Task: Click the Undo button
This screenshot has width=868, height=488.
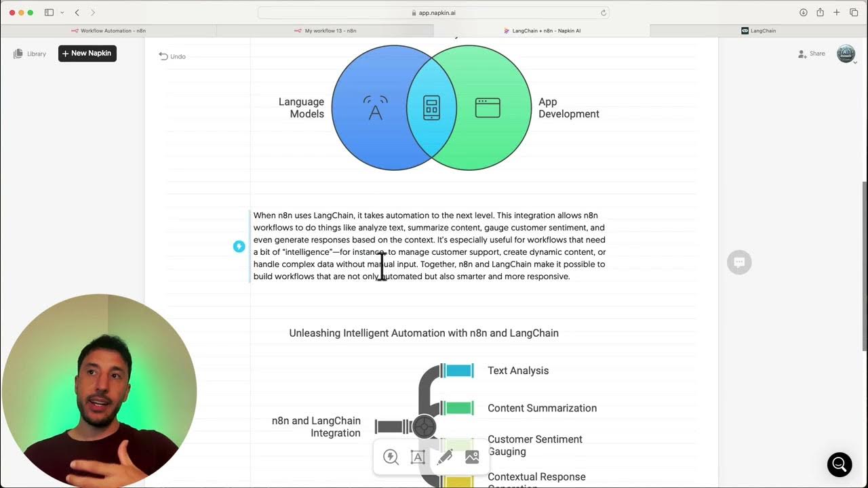Action: [172, 56]
